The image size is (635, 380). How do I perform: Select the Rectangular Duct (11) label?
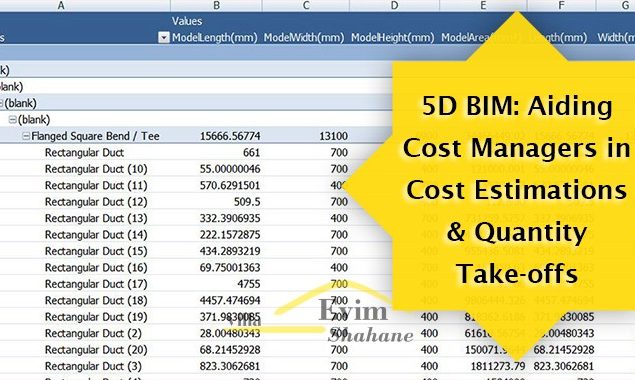click(96, 186)
